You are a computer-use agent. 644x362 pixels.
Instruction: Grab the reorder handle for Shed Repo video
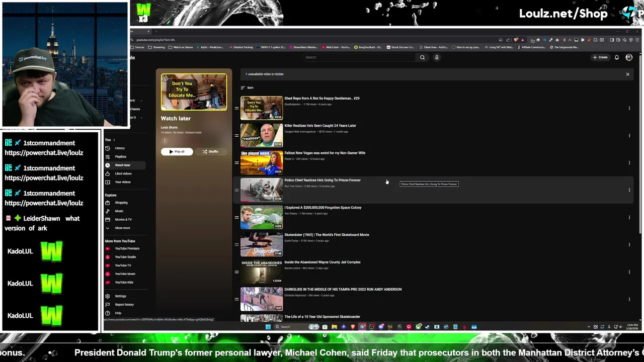click(x=236, y=108)
